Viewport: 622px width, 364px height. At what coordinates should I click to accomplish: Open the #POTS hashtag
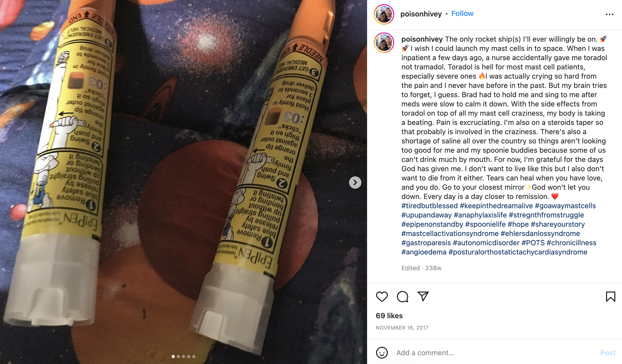[x=533, y=243]
